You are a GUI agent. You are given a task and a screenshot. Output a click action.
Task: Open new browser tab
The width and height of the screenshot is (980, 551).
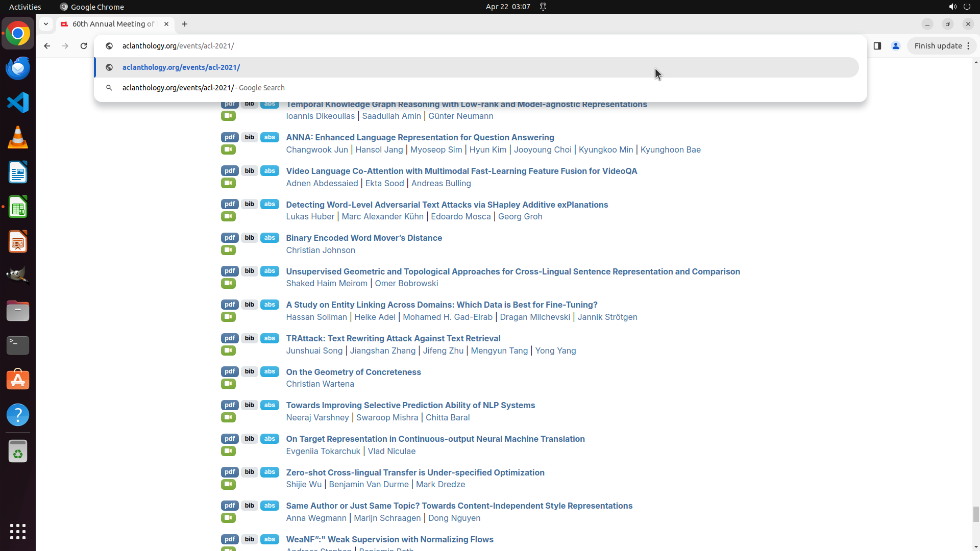click(x=185, y=24)
